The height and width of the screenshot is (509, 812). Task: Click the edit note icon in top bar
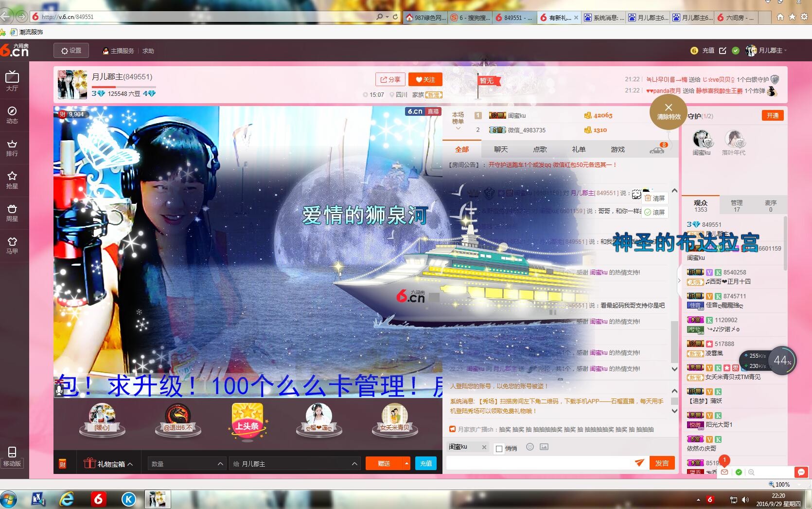[x=723, y=51]
